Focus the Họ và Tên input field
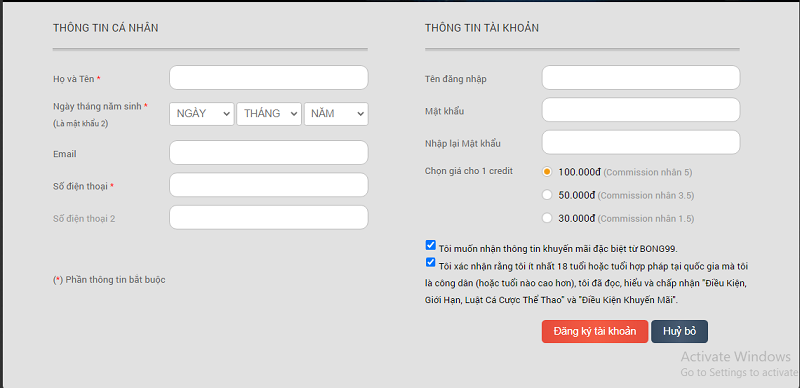 coord(268,78)
